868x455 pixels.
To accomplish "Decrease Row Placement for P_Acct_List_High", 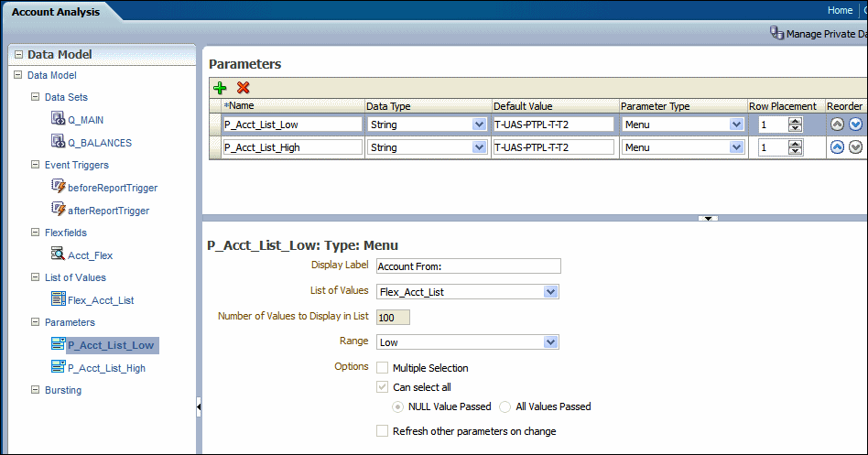I will pyautogui.click(x=796, y=150).
